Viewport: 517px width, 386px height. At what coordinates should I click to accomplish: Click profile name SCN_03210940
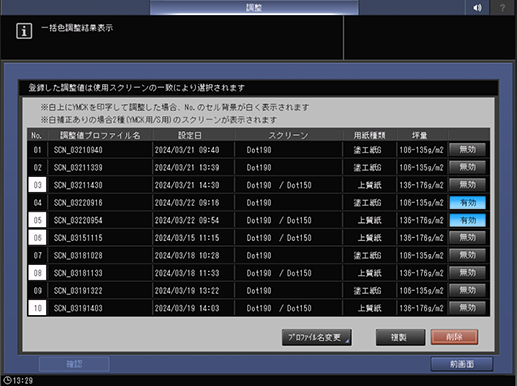tap(78, 150)
